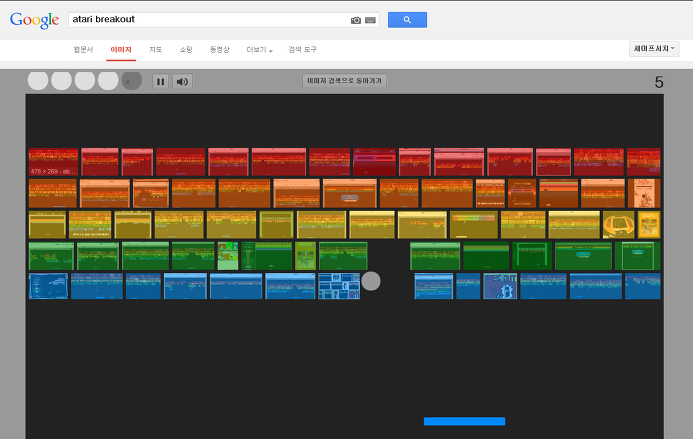
Task: Select the orange brick showing a gray dialog box
Action: pyautogui.click(x=350, y=193)
